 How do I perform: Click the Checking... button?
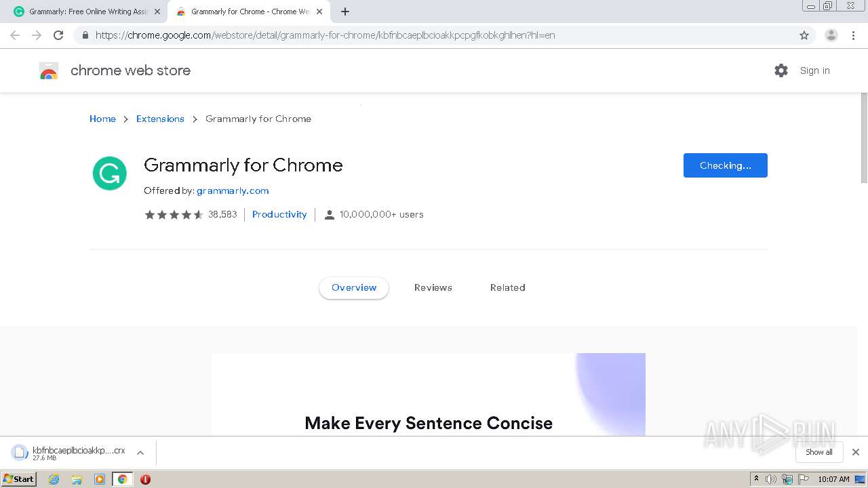pyautogui.click(x=726, y=165)
